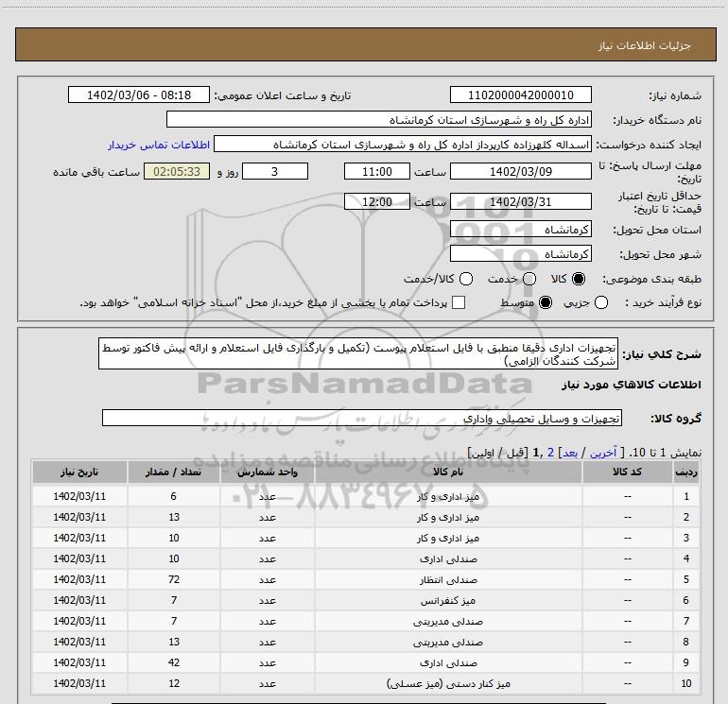
Task: Click صندلی اداری in row 4
Action: (448, 558)
